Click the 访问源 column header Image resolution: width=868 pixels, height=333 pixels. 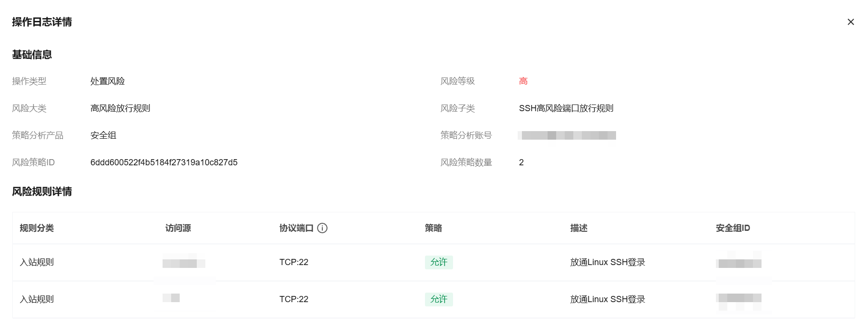click(x=178, y=228)
